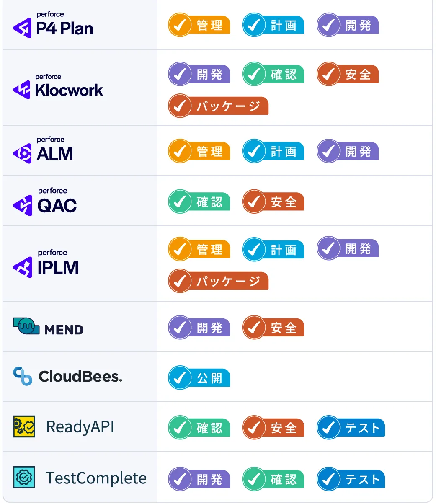Open the Perforce Klocwork logo
This screenshot has height=504, width=436.
(58, 87)
